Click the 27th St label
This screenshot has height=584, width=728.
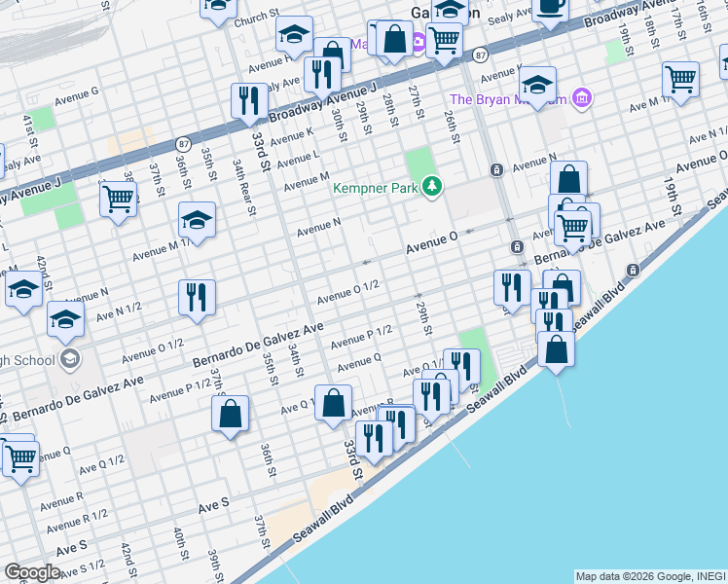tap(416, 102)
